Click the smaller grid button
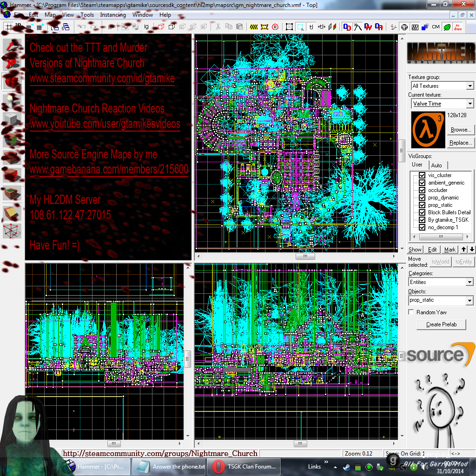The height and width of the screenshot is (476, 476). 28,27
